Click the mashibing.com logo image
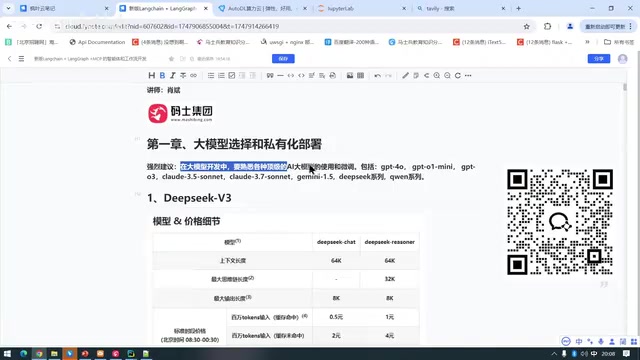The height and width of the screenshot is (360, 640). pos(180,113)
